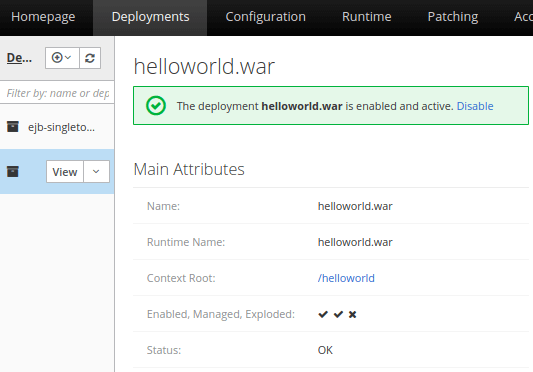Click the Managed checkmark icon
This screenshot has height=372, width=533.
click(x=338, y=315)
